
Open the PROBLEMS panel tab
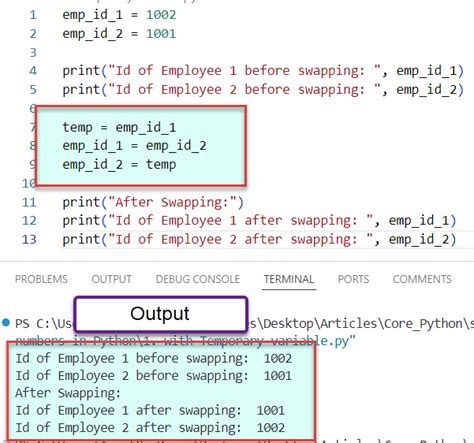[41, 279]
